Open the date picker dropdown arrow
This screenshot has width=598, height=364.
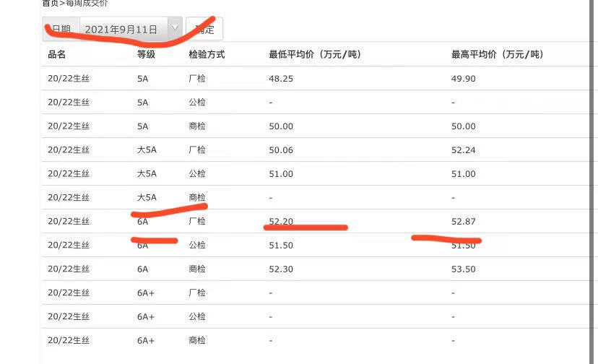coord(174,29)
